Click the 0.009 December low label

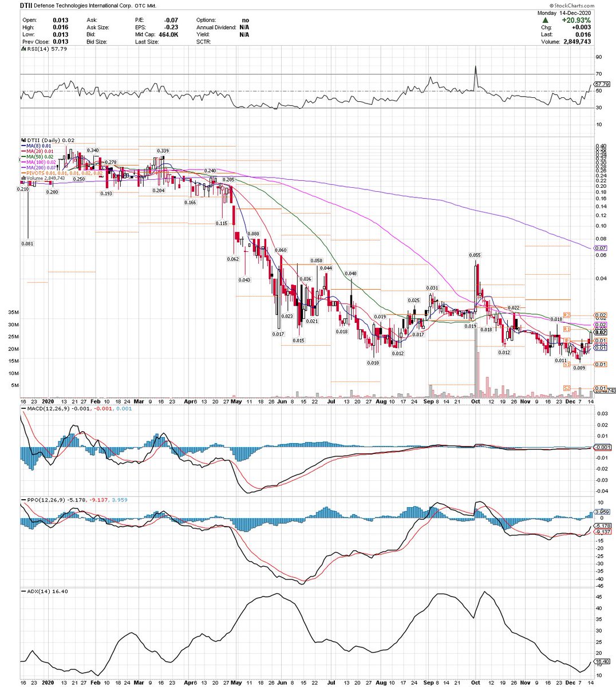[x=579, y=368]
